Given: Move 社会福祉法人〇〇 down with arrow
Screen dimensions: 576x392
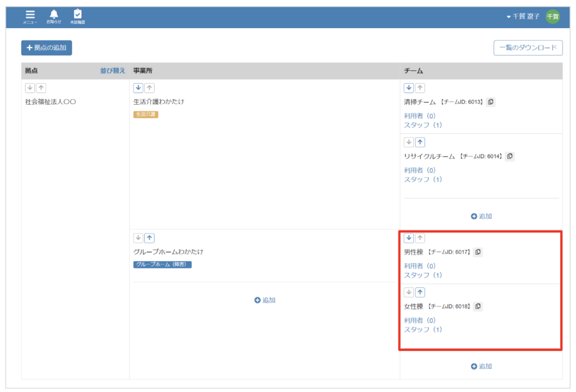Looking at the screenshot, I should [x=30, y=88].
